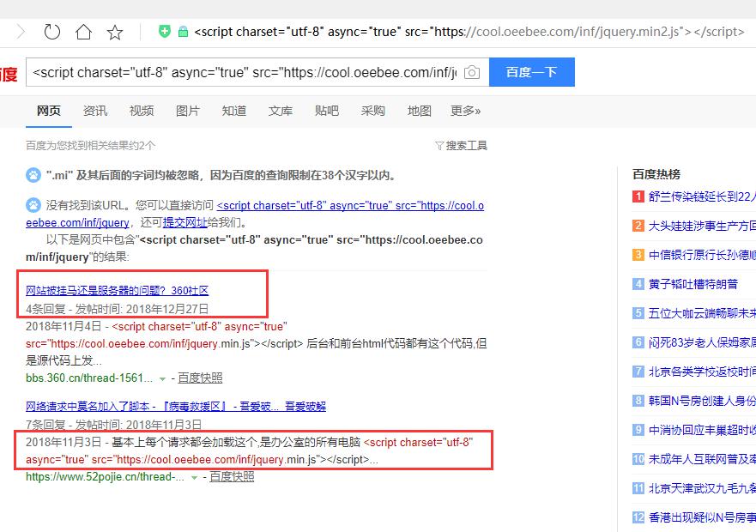Screen dimensions: 756x532
Task: Click the https://www.52pojie.cn/thread green URL
Action: pos(105,477)
